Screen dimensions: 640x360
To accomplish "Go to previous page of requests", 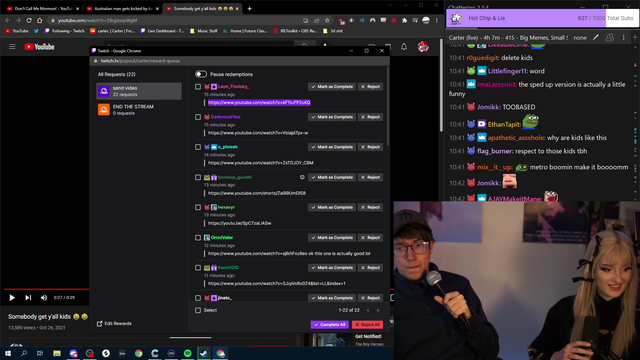I will (x=368, y=310).
